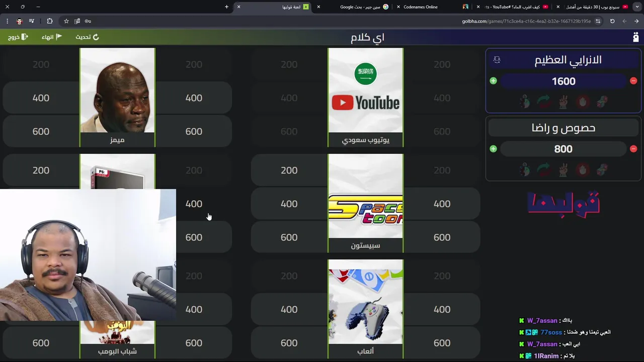Pick the 400 question left of ميمز
The image size is (644, 362).
point(41,98)
